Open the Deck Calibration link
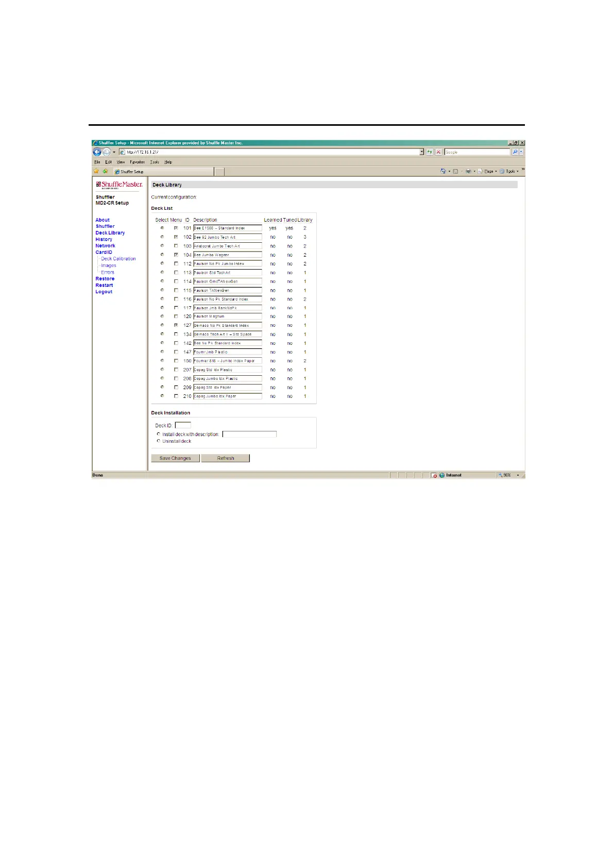 tap(118, 259)
